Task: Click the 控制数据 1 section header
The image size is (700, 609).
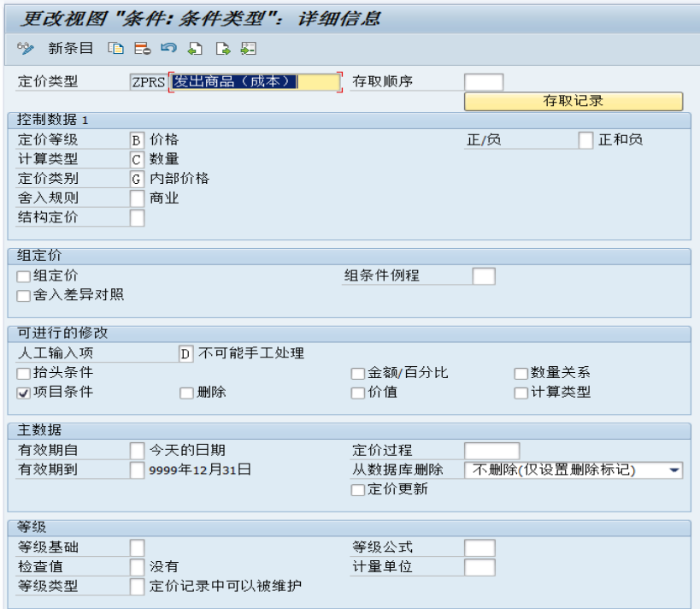Action: pyautogui.click(x=53, y=120)
